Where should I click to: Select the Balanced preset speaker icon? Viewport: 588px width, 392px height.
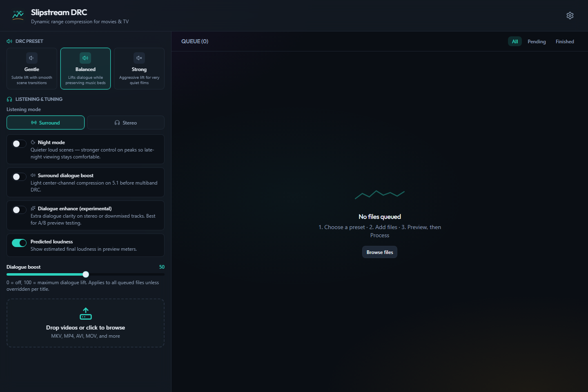[x=85, y=58]
